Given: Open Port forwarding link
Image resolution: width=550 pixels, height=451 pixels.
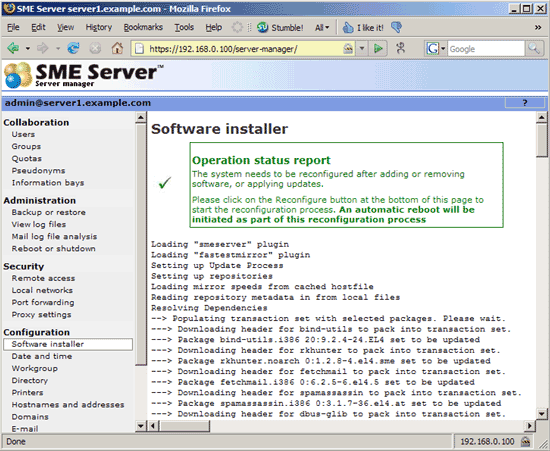Looking at the screenshot, I should click(43, 302).
